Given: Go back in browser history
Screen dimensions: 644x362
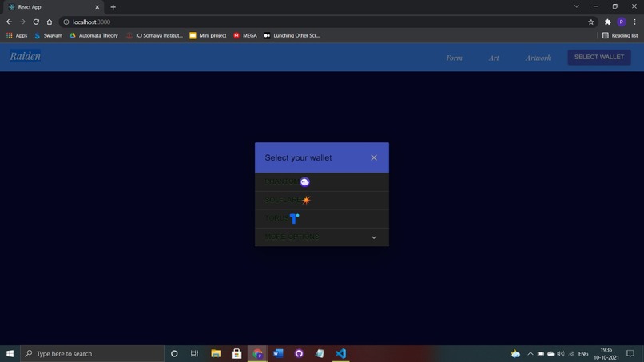Looking at the screenshot, I should [9, 22].
